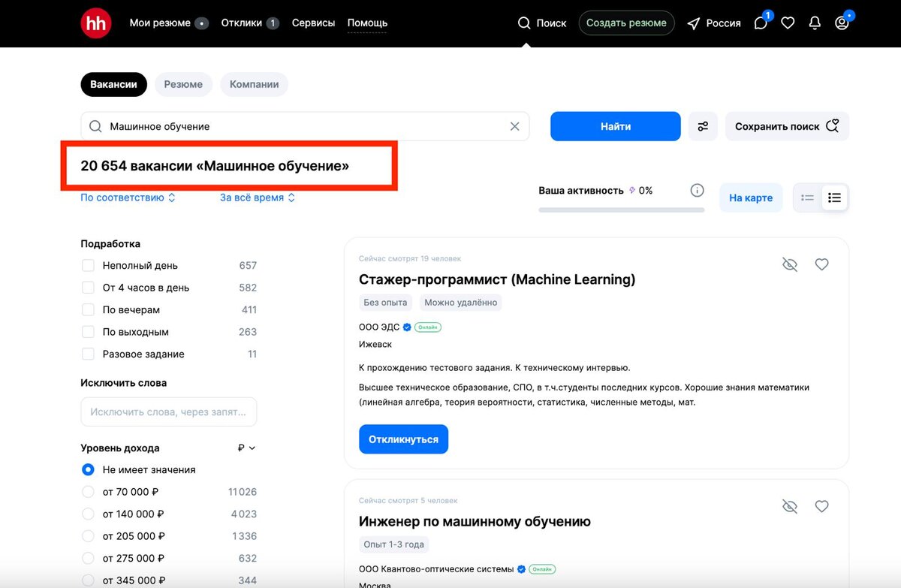The height and width of the screenshot is (588, 901).
Task: Switch to Компании tab
Action: pyautogui.click(x=254, y=84)
